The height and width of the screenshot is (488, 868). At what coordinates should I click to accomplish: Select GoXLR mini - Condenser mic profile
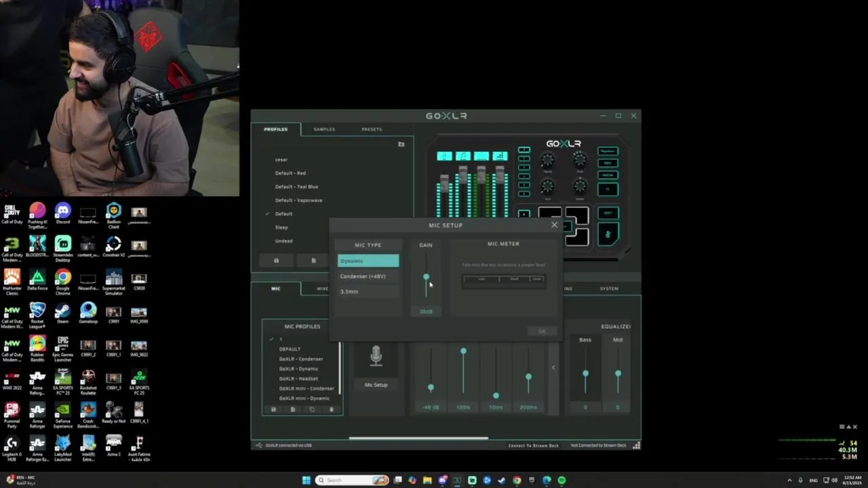[x=307, y=389]
